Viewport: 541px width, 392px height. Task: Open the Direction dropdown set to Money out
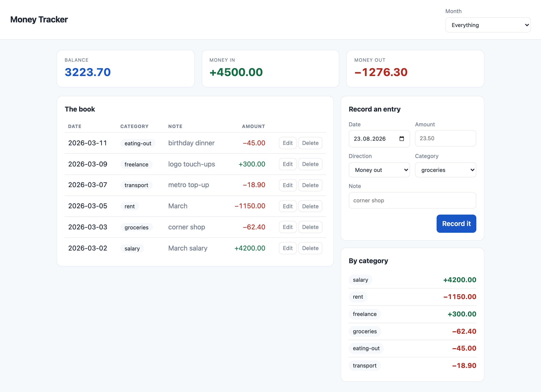[379, 170]
